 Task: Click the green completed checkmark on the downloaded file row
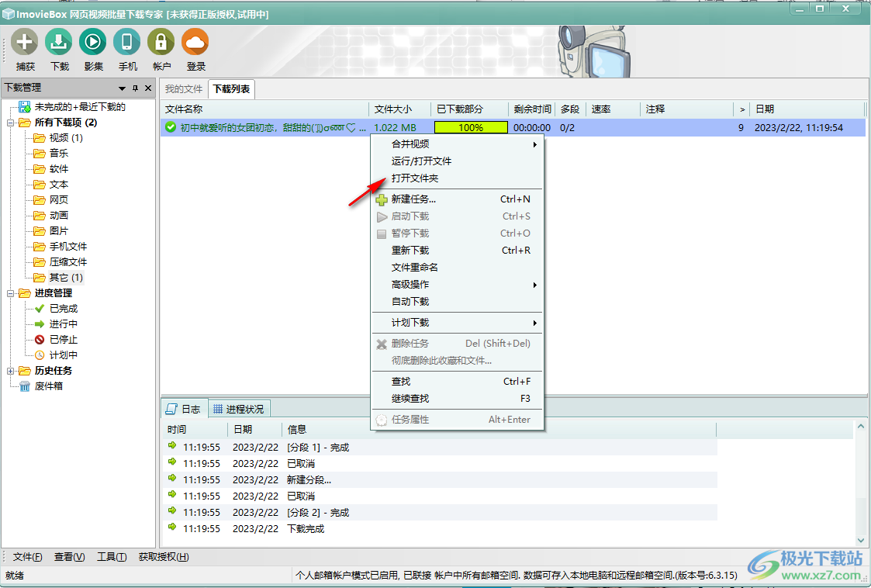(171, 127)
